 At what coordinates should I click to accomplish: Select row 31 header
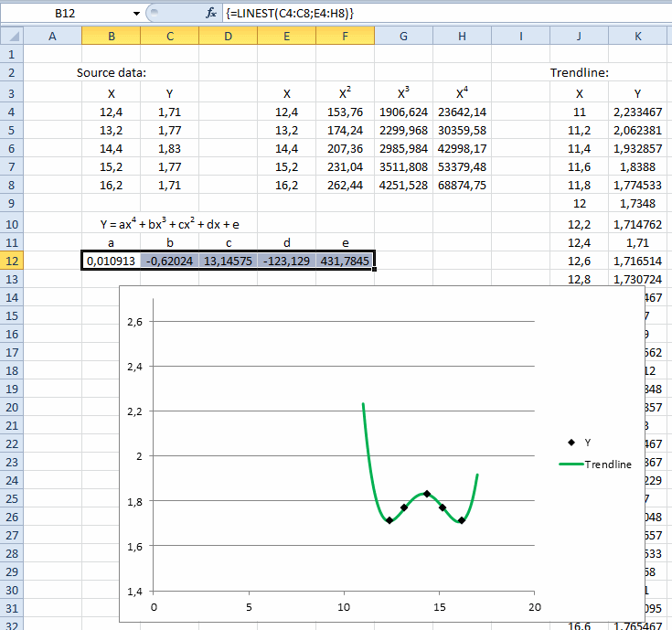[x=12, y=608]
